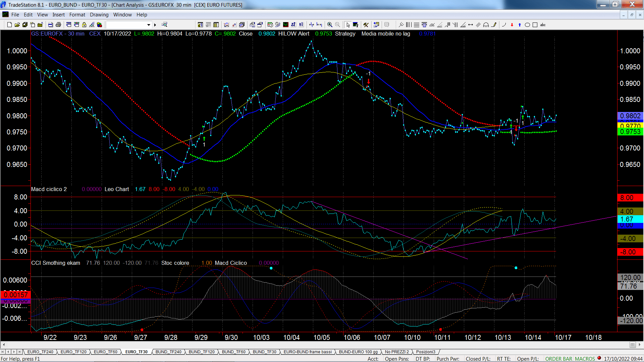644x362 pixels.
Task: Open the Format menu
Action: (77, 15)
